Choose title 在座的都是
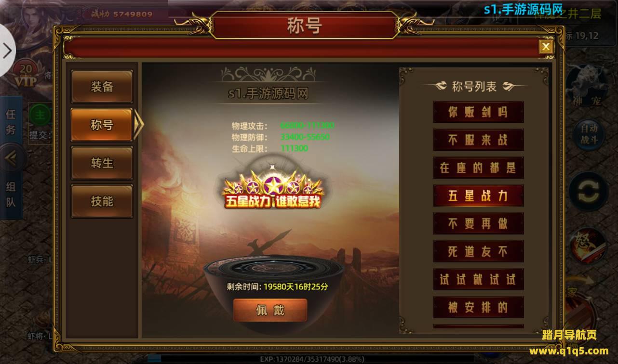This screenshot has width=618, height=364. tap(478, 168)
